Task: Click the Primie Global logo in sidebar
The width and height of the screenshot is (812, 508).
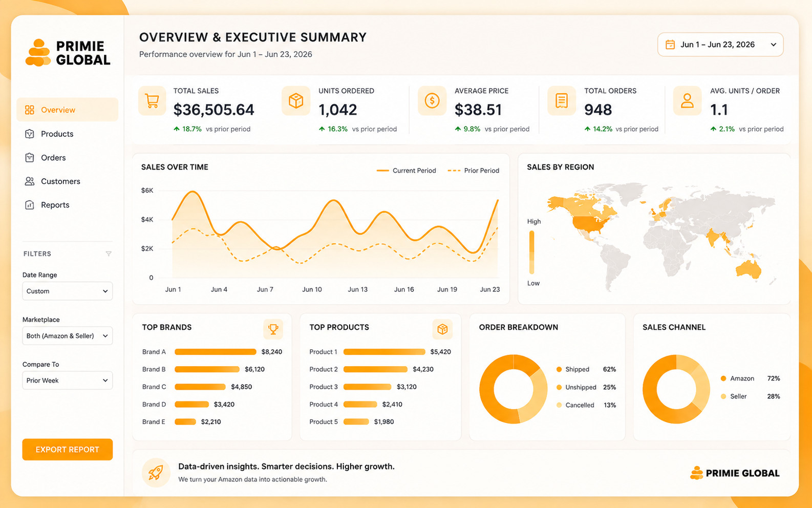Action: pos(68,53)
